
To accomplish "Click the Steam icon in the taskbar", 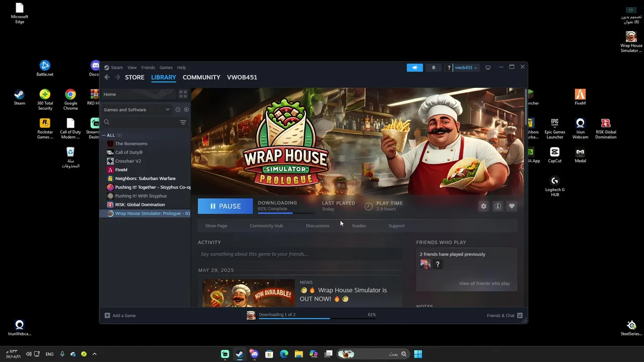I will click(x=239, y=354).
